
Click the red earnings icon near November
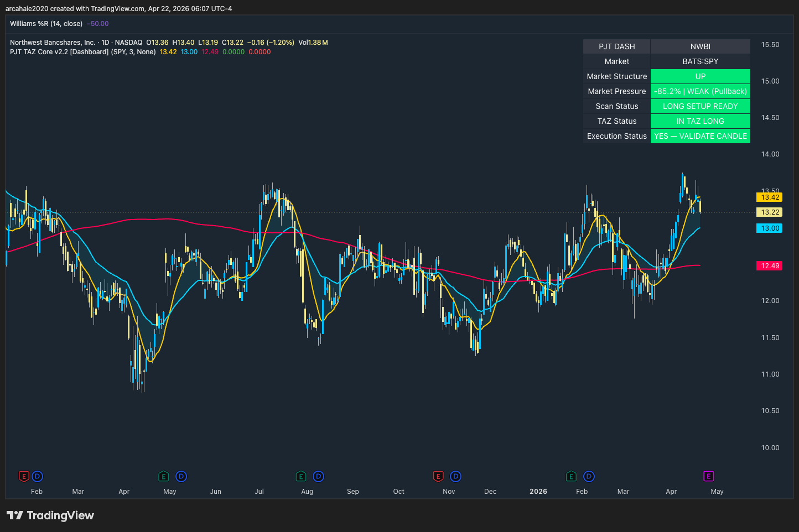pyautogui.click(x=438, y=476)
